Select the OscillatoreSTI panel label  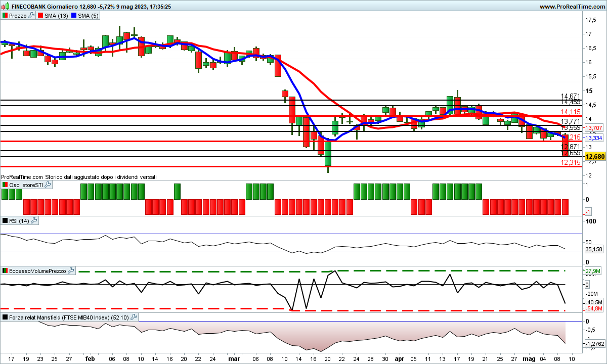coord(26,185)
